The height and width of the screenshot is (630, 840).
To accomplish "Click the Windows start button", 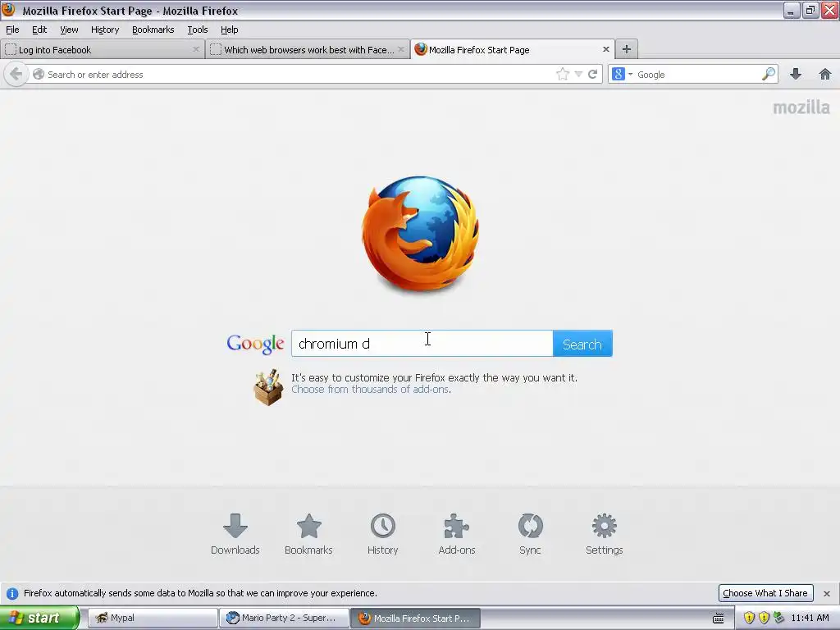I will click(x=39, y=618).
